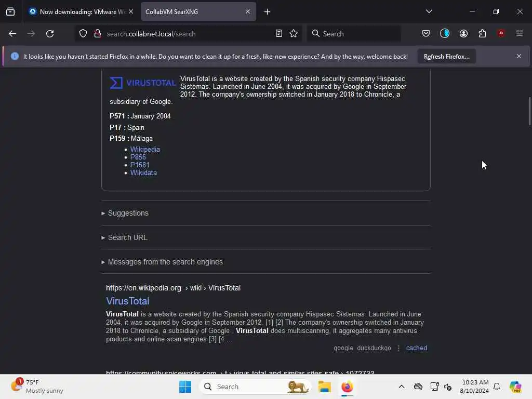This screenshot has height=399, width=532.
Task: Open tracking protection shield icon
Action: 83,34
